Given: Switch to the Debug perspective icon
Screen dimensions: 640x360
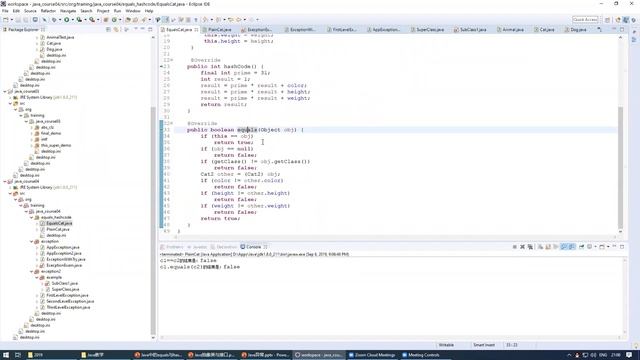Looking at the screenshot, I should [x=633, y=20].
